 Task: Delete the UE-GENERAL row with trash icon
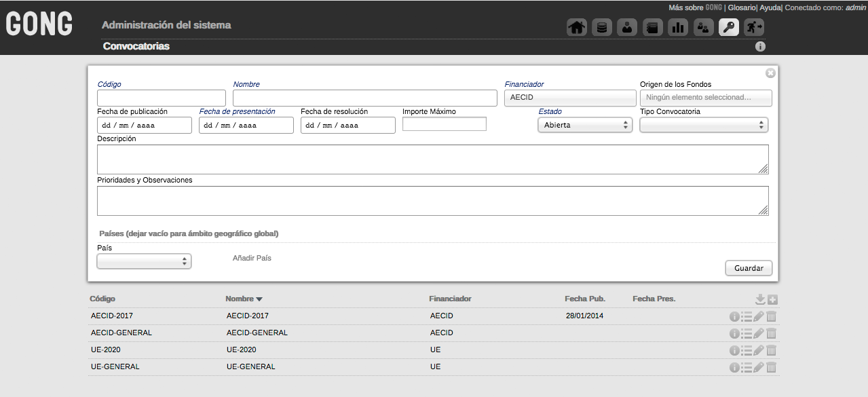[772, 367]
